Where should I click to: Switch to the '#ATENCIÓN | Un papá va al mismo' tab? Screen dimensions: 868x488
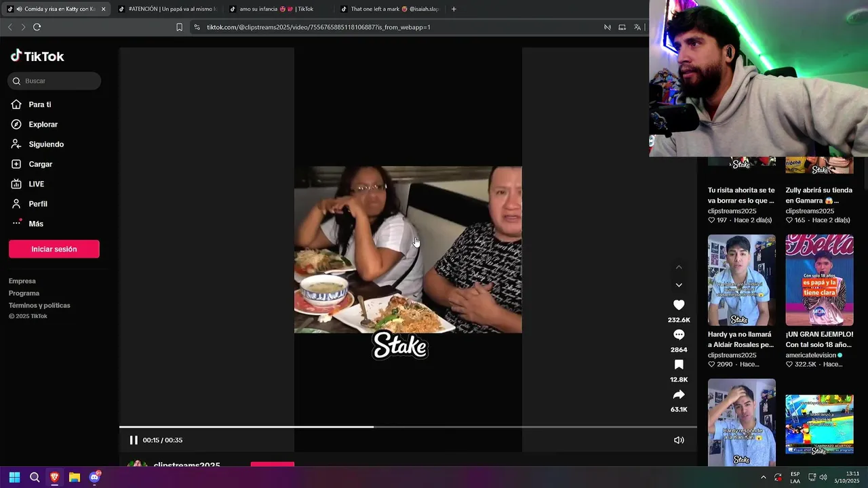pos(167,9)
